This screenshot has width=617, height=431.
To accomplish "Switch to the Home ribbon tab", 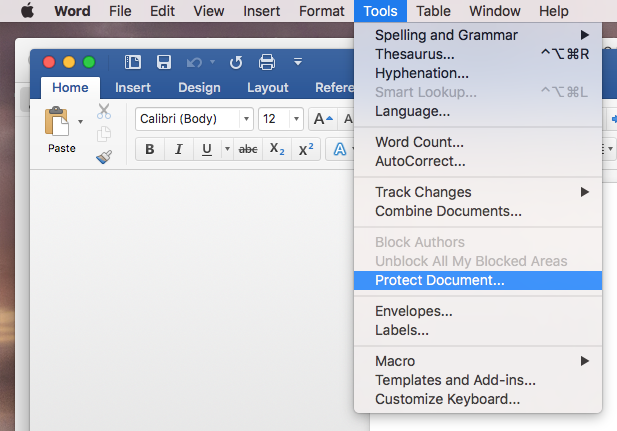I will coord(70,87).
